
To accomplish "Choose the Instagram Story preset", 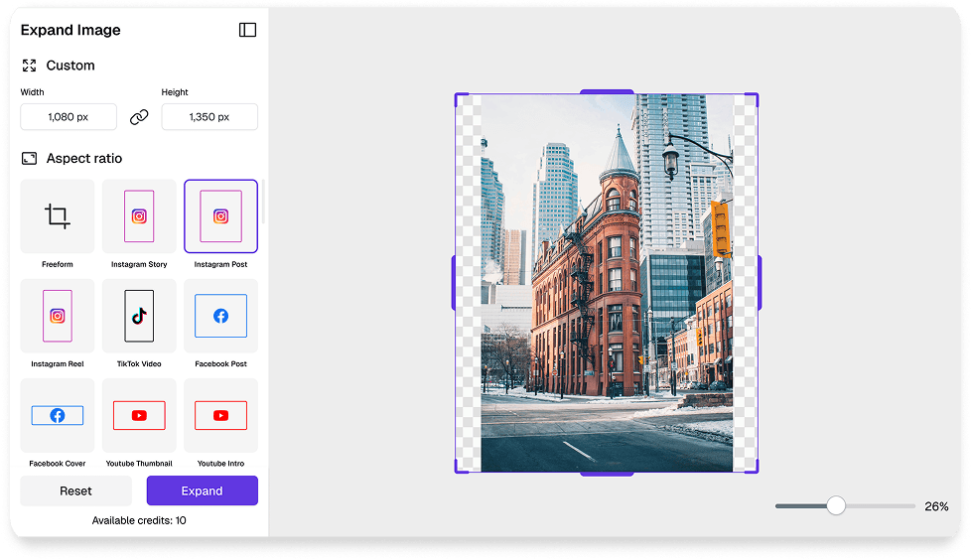I will (139, 216).
